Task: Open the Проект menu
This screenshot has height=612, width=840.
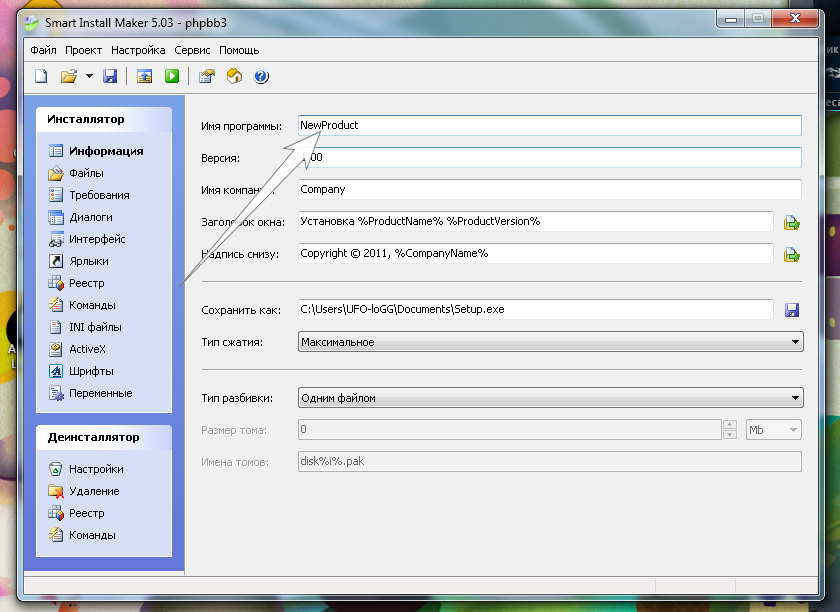Action: (x=84, y=50)
